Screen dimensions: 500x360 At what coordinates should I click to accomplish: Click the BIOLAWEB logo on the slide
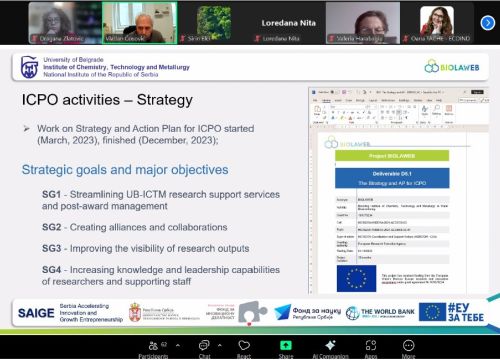452,66
